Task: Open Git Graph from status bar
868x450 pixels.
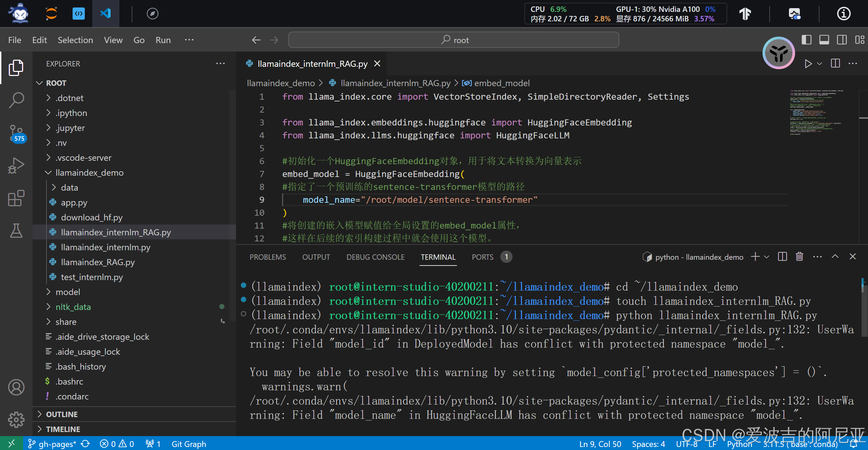Action: click(x=189, y=444)
